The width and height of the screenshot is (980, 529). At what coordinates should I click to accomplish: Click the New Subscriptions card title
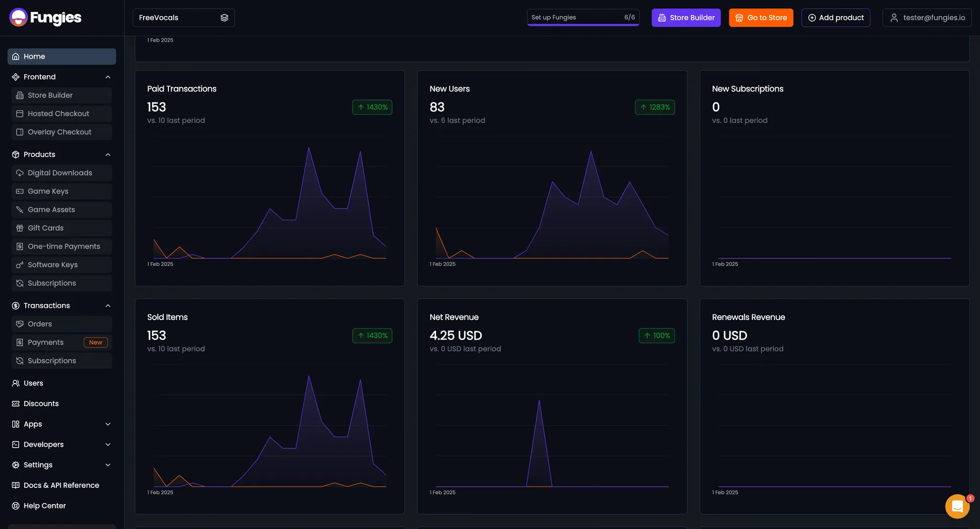pos(747,89)
